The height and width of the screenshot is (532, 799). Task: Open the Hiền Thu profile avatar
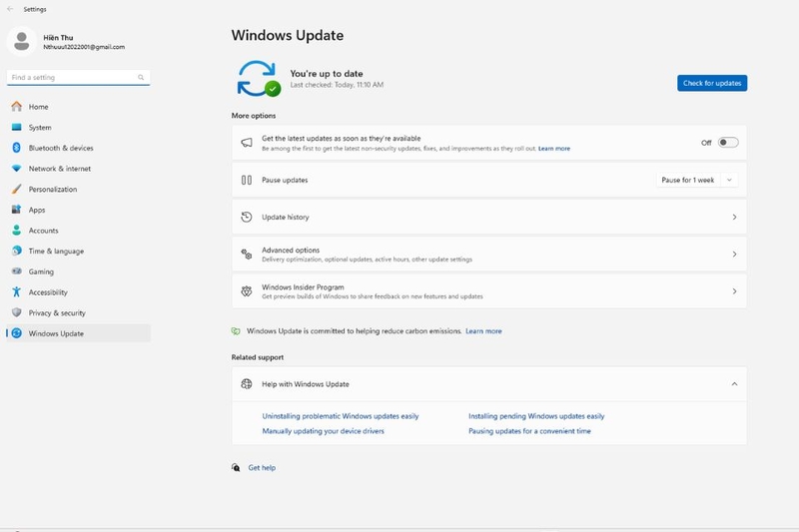point(21,41)
